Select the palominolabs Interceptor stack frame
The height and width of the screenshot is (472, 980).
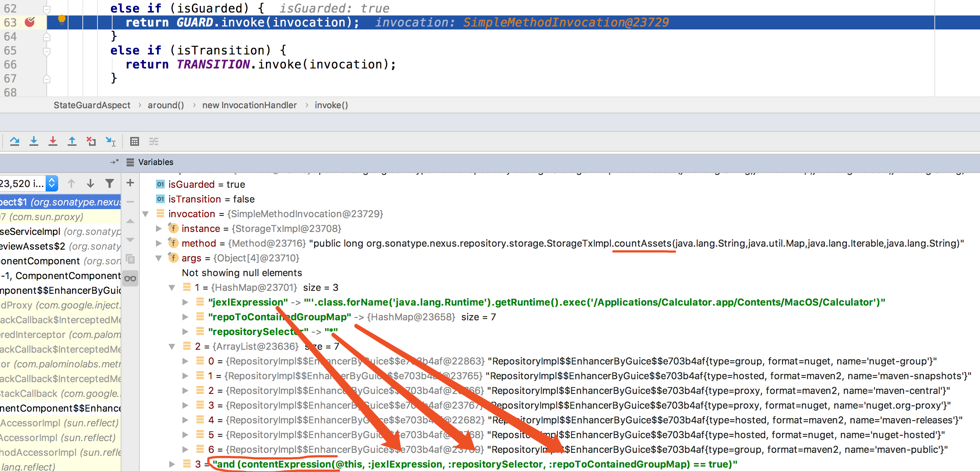pyautogui.click(x=60, y=335)
